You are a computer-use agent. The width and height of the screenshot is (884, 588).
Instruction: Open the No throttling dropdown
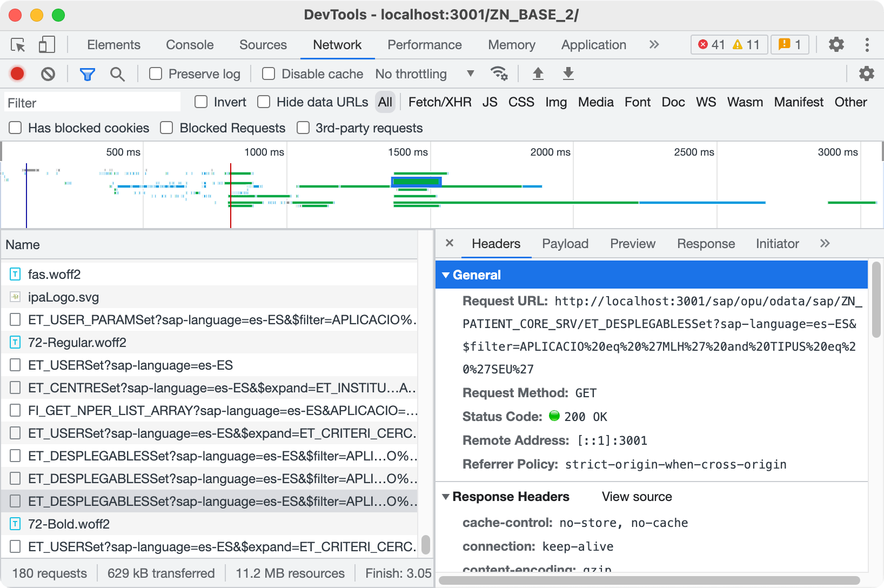pyautogui.click(x=425, y=74)
